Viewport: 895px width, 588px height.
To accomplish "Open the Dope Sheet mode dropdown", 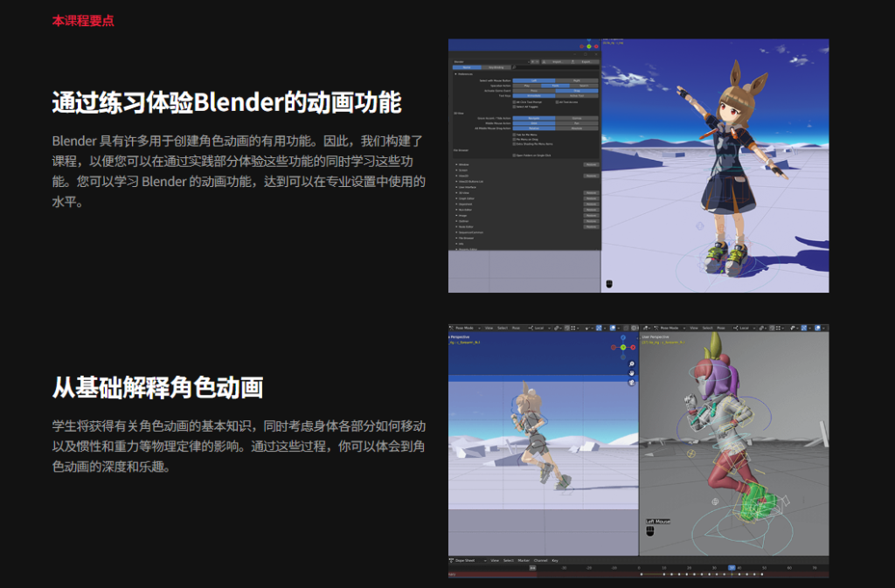I will [x=470, y=561].
